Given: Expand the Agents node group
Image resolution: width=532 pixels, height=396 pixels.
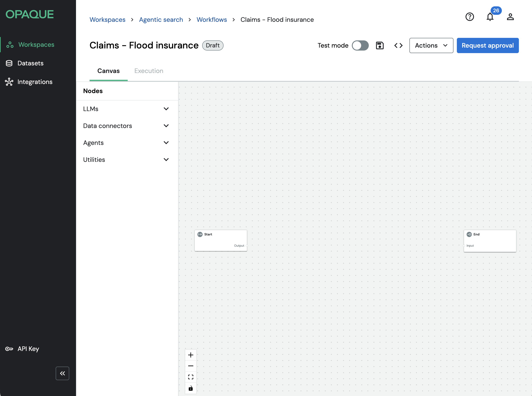Looking at the screenshot, I should [126, 143].
